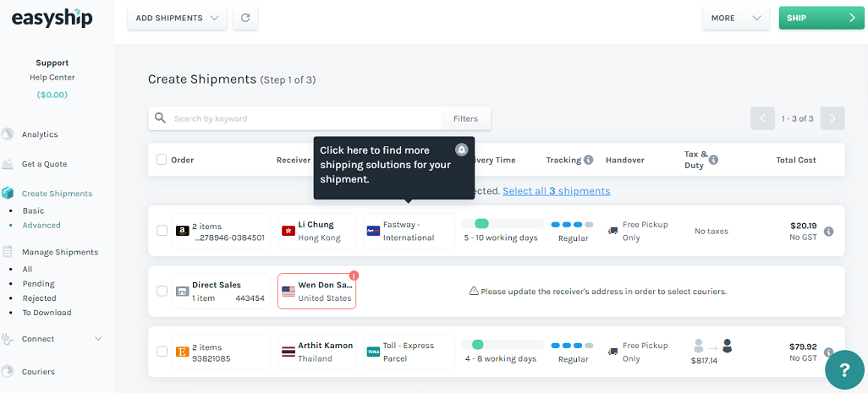This screenshot has width=868, height=393.
Task: Open All under Manage Shipments
Action: (27, 270)
